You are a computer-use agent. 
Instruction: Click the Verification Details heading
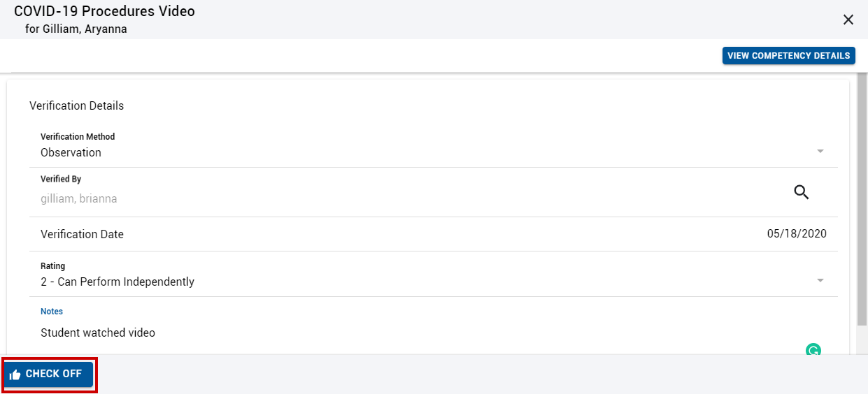(x=76, y=105)
